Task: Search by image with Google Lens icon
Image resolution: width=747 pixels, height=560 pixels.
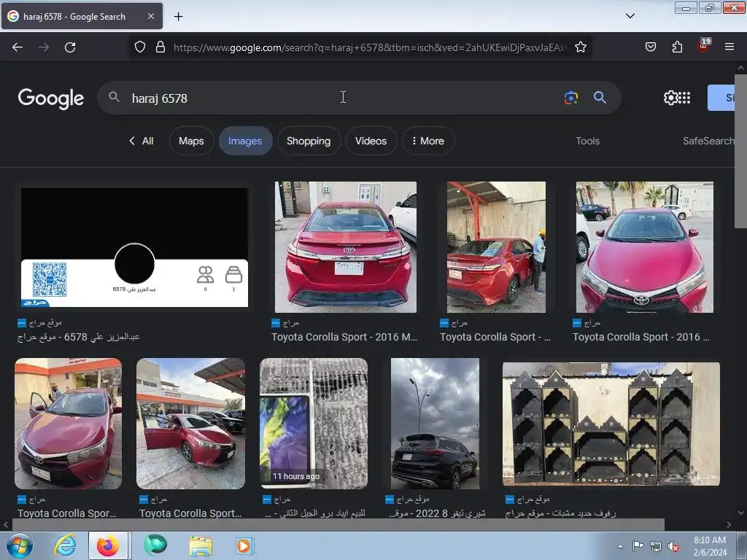Action: (570, 98)
